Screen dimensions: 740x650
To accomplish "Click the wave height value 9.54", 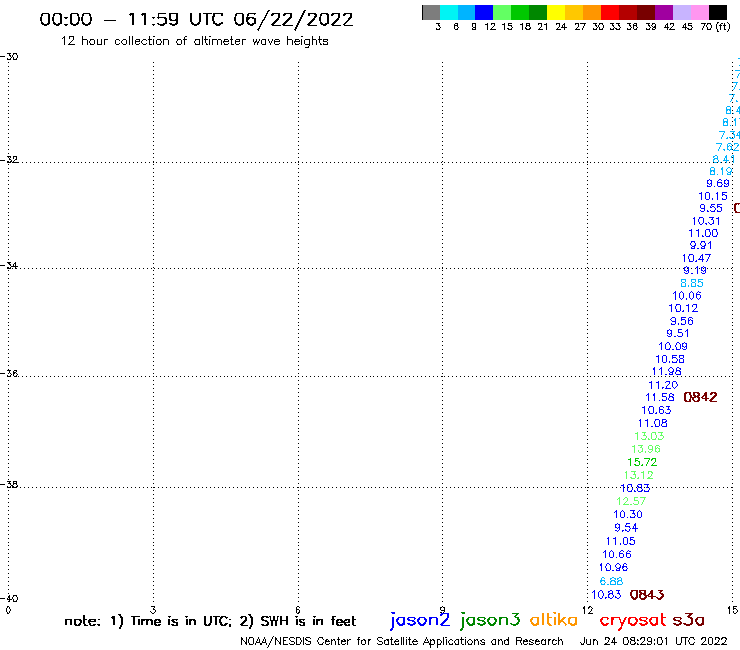I will [x=626, y=528].
